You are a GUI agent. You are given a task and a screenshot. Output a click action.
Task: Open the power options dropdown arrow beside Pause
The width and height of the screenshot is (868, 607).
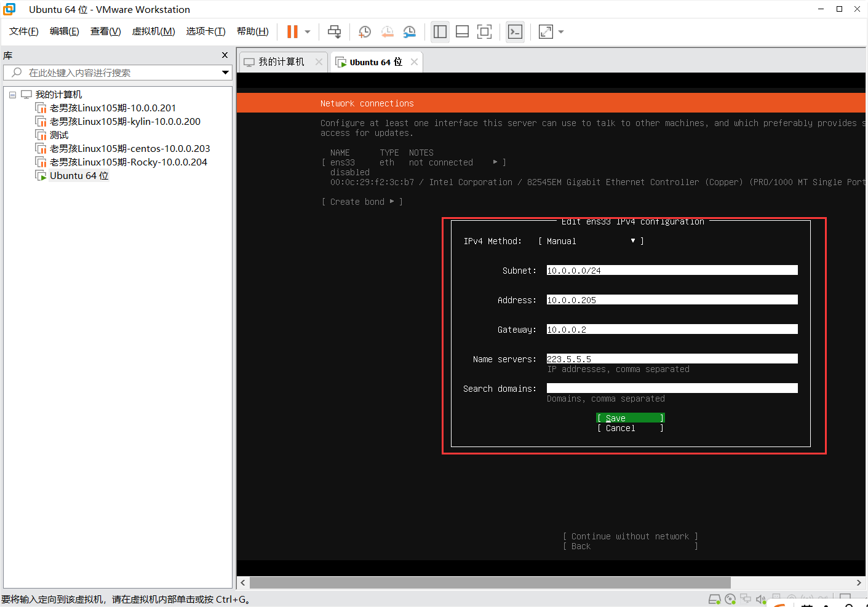(308, 32)
